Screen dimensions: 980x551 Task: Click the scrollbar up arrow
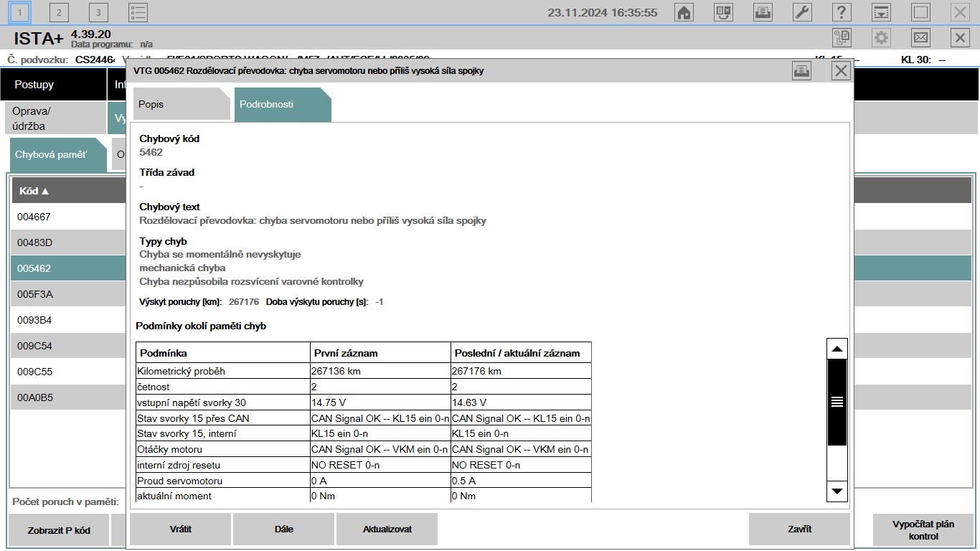tap(837, 349)
